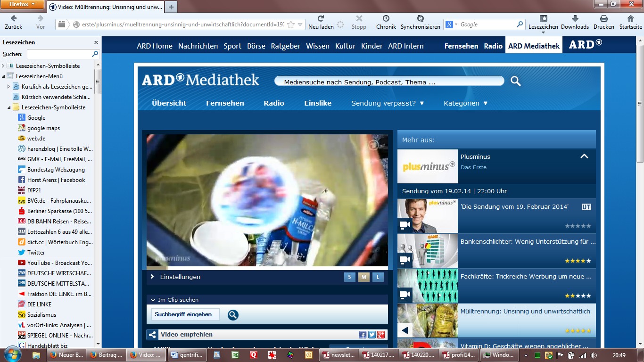Click the Neu laden reload icon
The height and width of the screenshot is (362, 644).
pos(321,19)
